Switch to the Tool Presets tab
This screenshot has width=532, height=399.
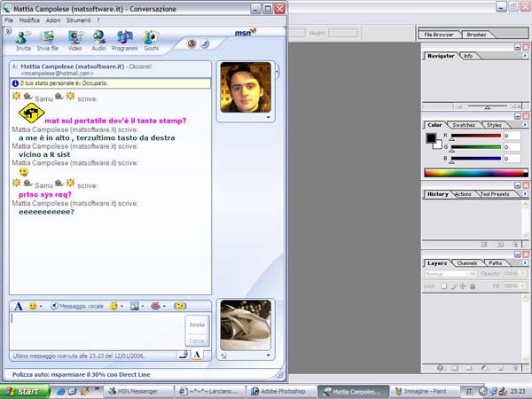point(495,194)
